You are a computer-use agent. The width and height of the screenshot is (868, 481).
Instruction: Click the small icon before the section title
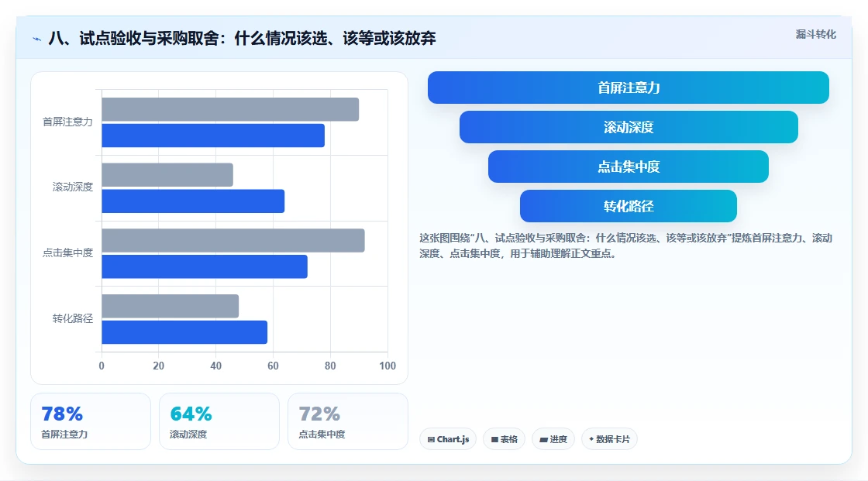coord(37,39)
